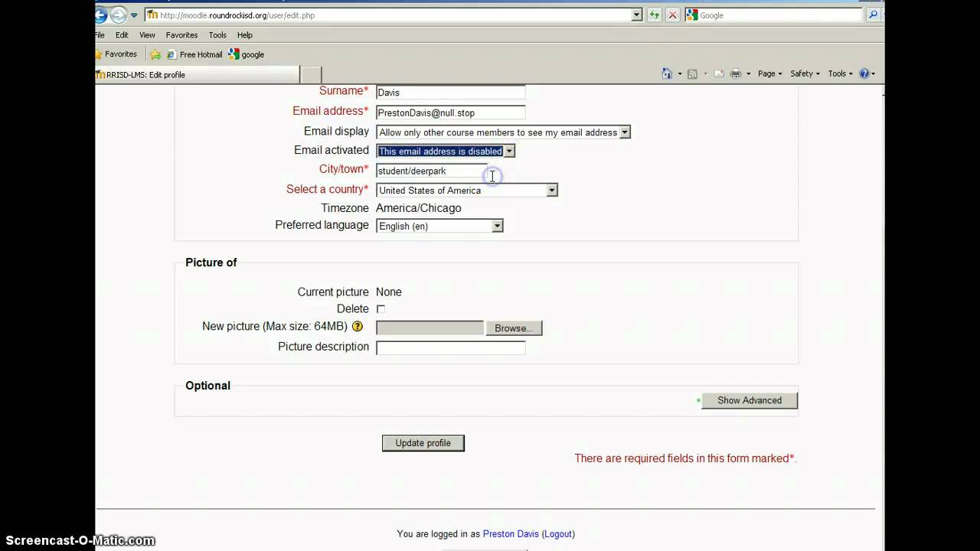This screenshot has width=980, height=551.
Task: Click in the Surname text field
Action: pyautogui.click(x=450, y=93)
